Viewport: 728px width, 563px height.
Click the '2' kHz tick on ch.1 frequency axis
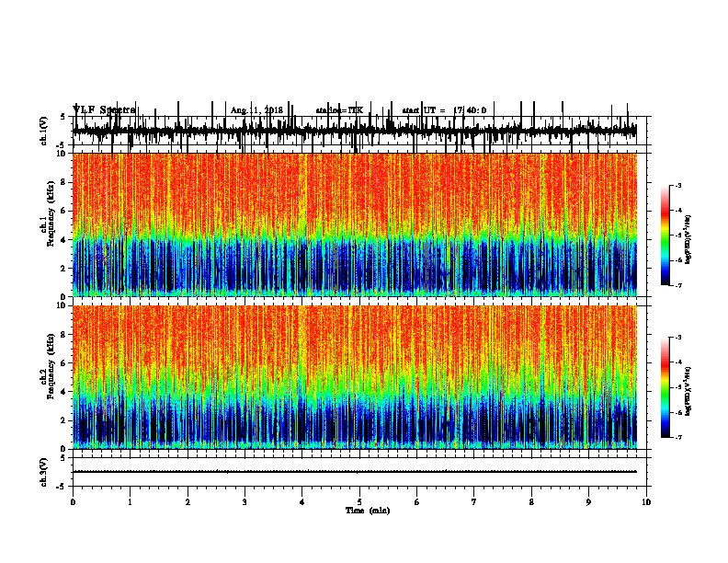click(64, 269)
